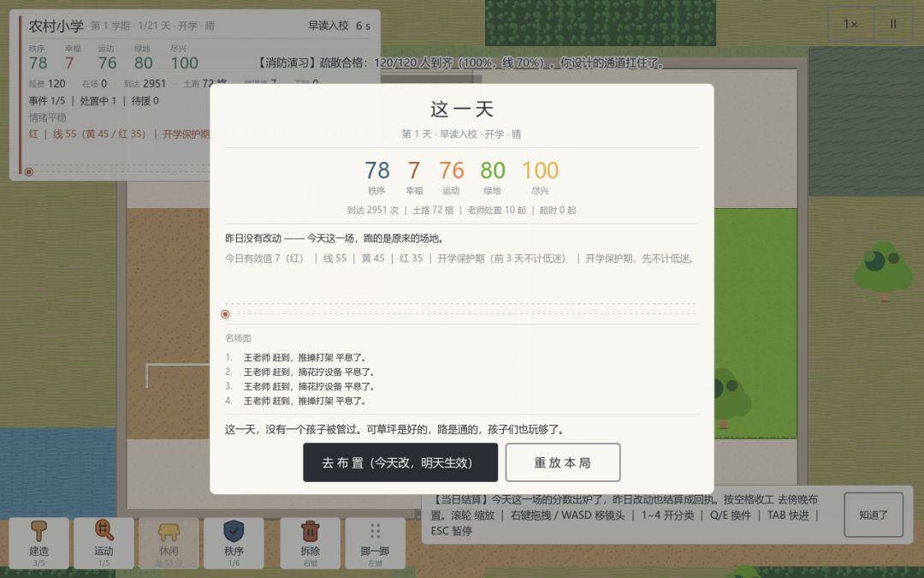Click the 超时 0 起 stat
This screenshot has width=924, height=578.
click(558, 210)
